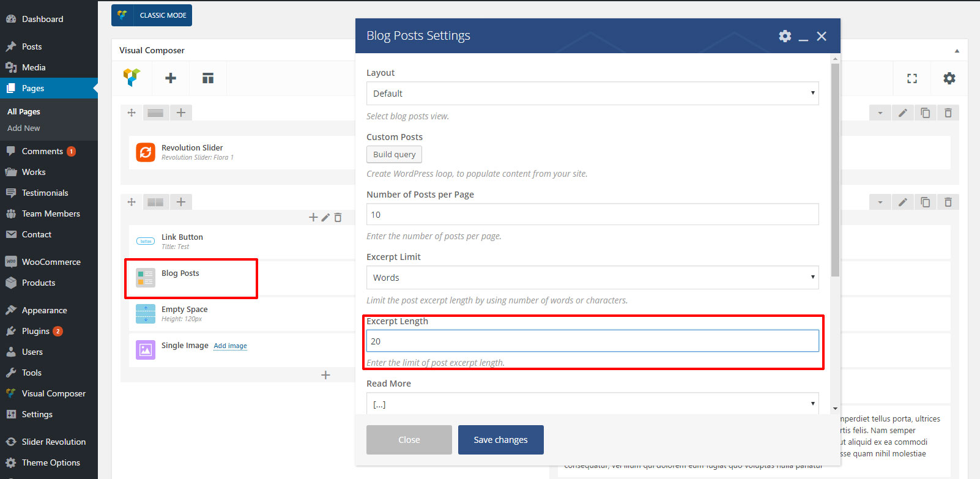Open the Layout dropdown set to Default

(x=592, y=94)
